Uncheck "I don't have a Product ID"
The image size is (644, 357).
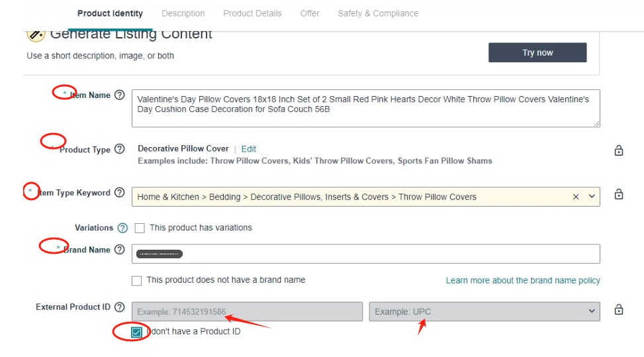click(137, 332)
